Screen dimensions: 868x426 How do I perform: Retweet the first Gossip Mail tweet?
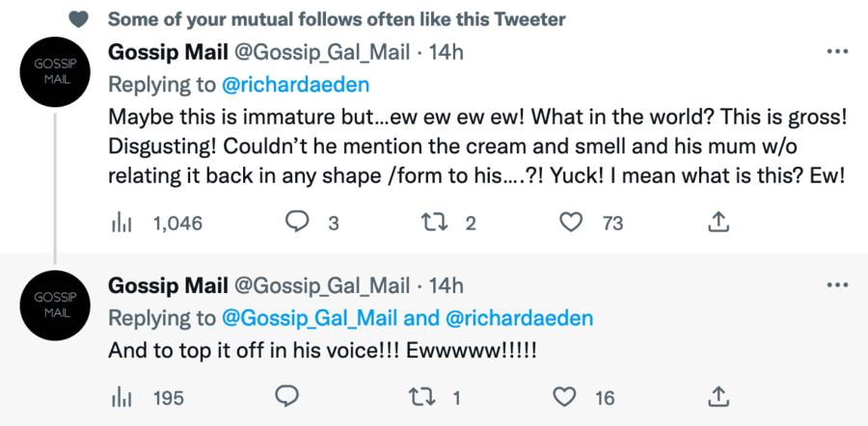coord(435,223)
